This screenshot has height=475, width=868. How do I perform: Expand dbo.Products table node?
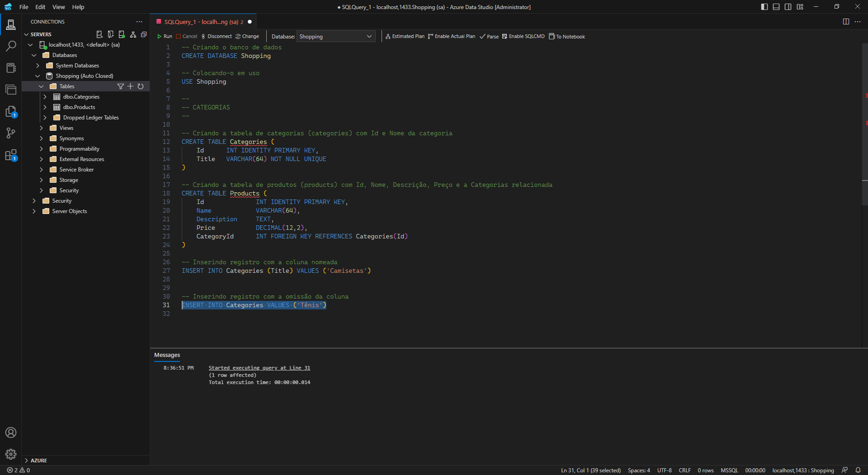click(x=45, y=107)
